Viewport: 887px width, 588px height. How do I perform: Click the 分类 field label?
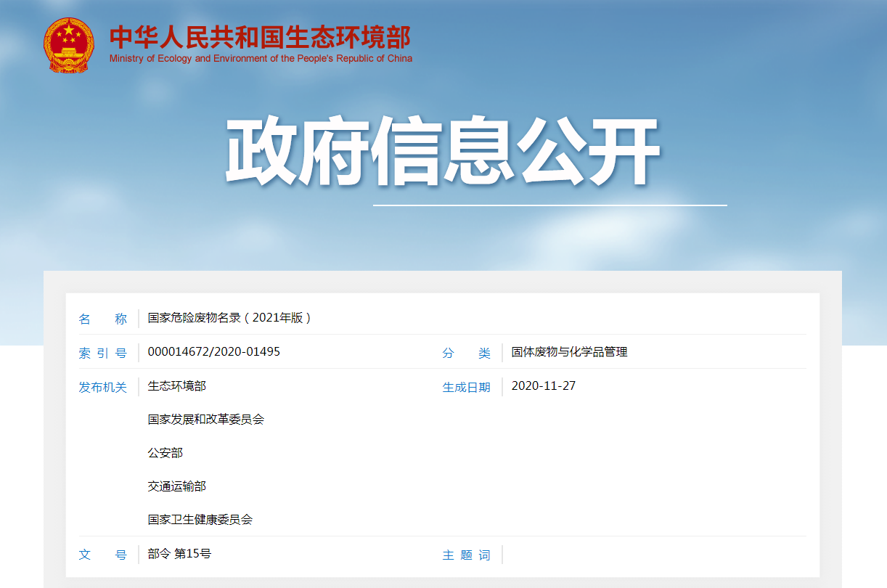click(x=466, y=353)
